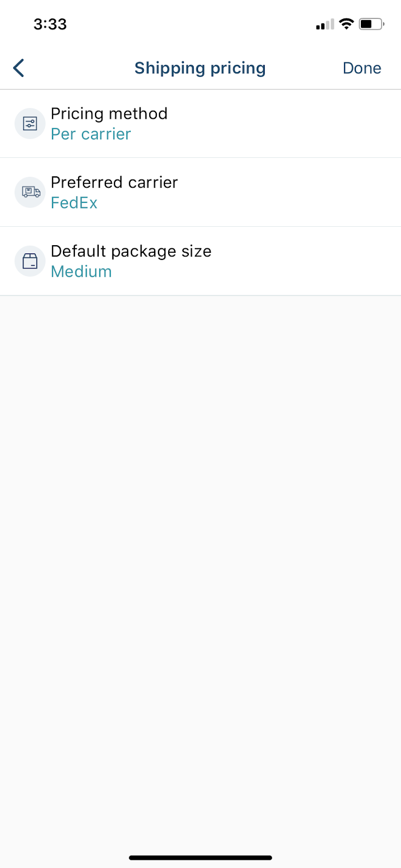Screen dimensions: 401x868
Task: Tap the Preferred carrier truck icon
Action: 30,192
